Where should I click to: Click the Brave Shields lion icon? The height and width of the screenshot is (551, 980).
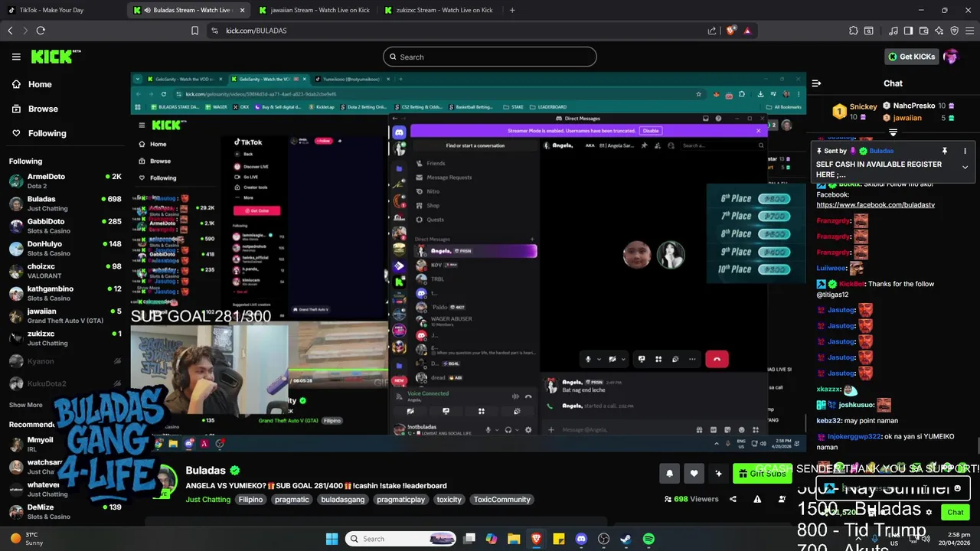pos(730,31)
